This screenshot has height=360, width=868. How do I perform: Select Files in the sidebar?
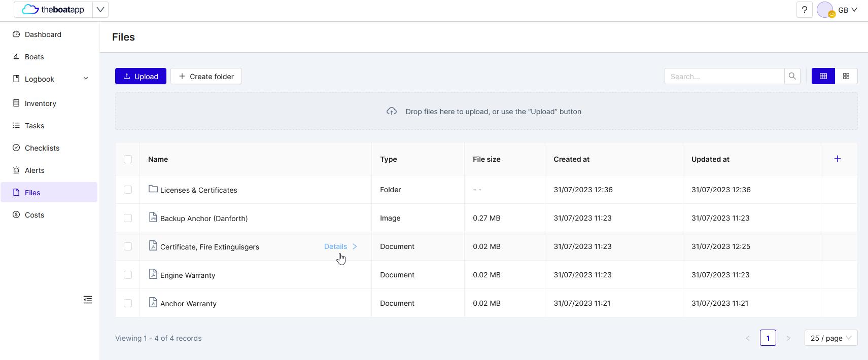49,193
